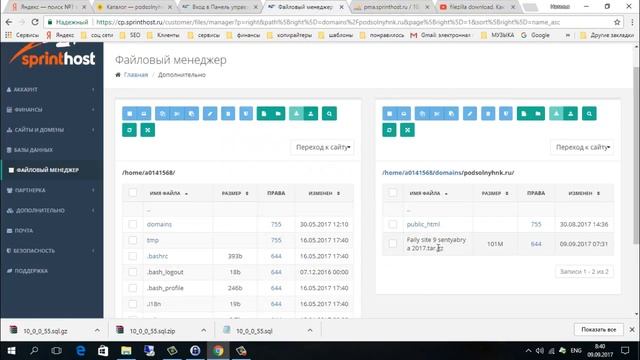Select Файловый менеджер in the sidebar
The width and height of the screenshot is (640, 360).
tap(47, 170)
